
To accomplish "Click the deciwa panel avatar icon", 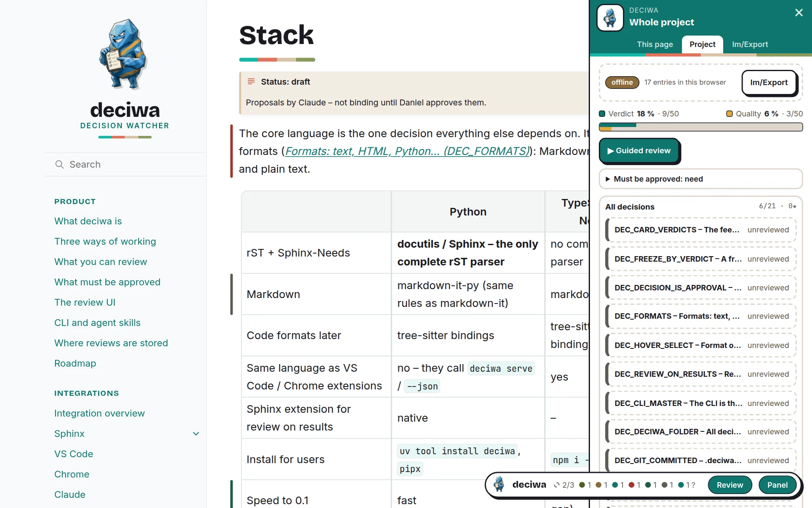I will pos(610,18).
